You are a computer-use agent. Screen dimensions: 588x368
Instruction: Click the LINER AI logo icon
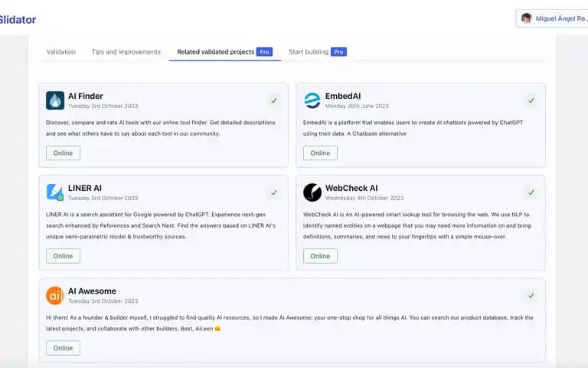(x=55, y=192)
